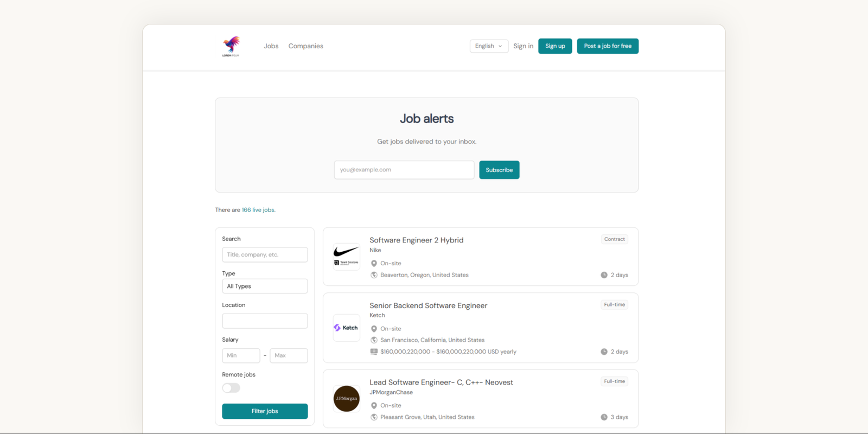Open Senior Backend Software Engineer job title

click(x=428, y=305)
